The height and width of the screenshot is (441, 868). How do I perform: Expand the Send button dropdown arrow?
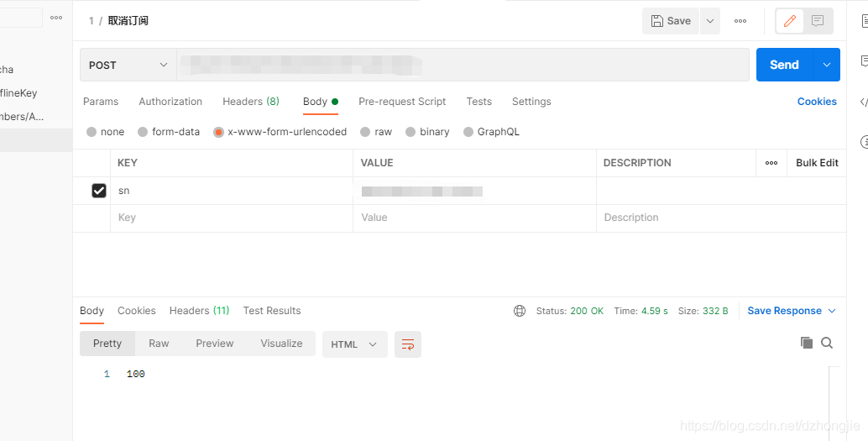coord(827,65)
